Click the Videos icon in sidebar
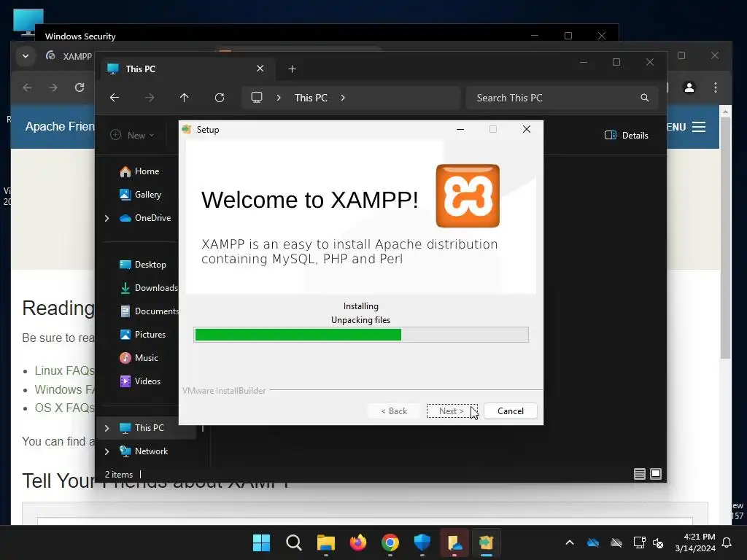This screenshot has width=747, height=560. click(125, 381)
